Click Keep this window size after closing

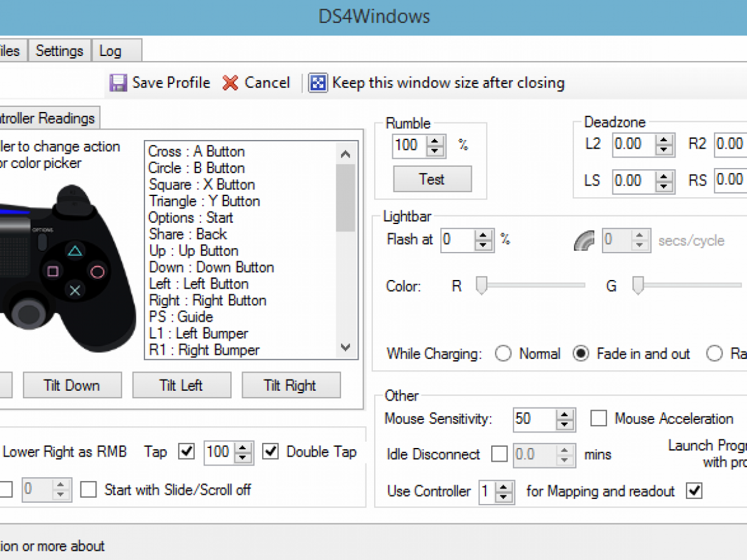[448, 83]
